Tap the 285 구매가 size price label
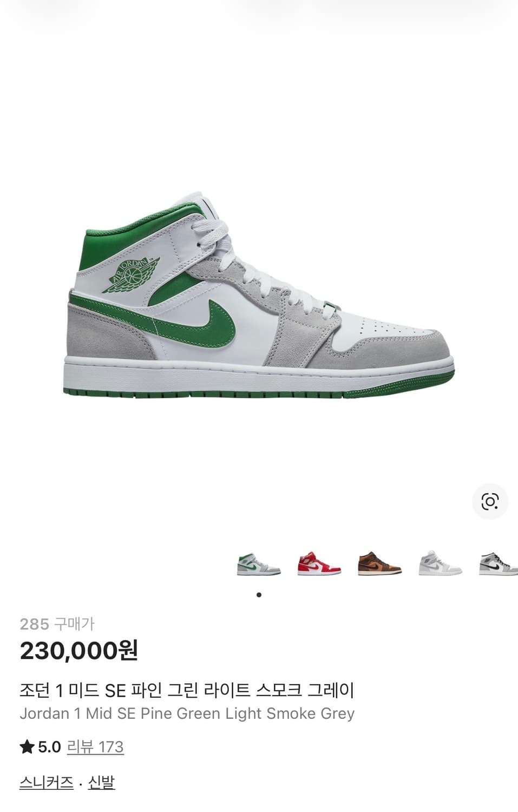 [x=57, y=624]
